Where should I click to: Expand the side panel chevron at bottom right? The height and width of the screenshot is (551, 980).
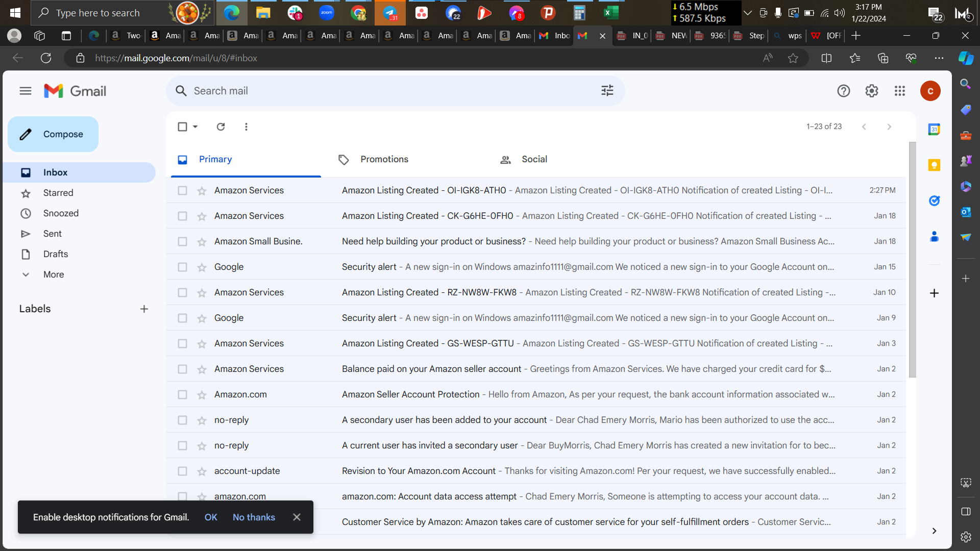(x=934, y=531)
